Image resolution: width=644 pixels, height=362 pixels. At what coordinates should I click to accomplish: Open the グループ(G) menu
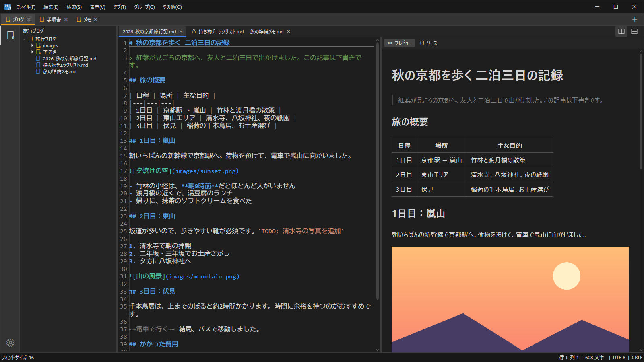click(x=144, y=7)
